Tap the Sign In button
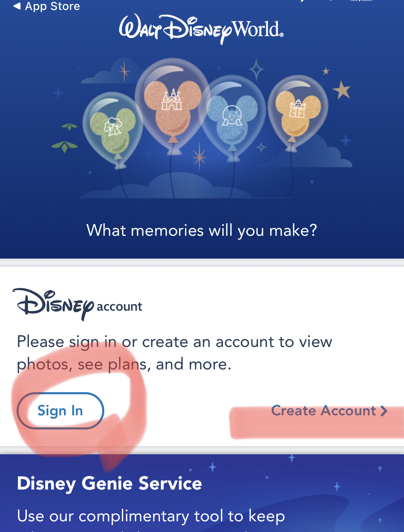This screenshot has width=404, height=532. (60, 411)
